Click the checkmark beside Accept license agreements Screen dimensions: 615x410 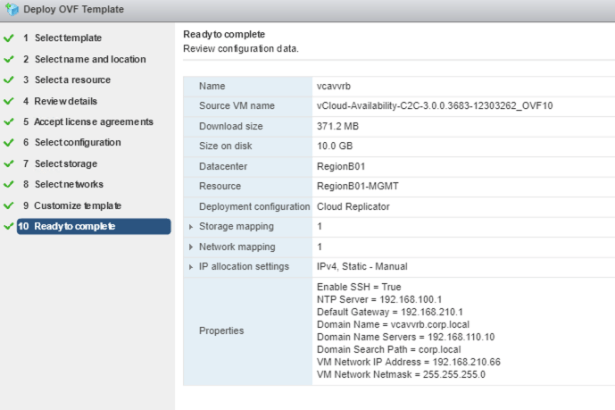tap(10, 122)
